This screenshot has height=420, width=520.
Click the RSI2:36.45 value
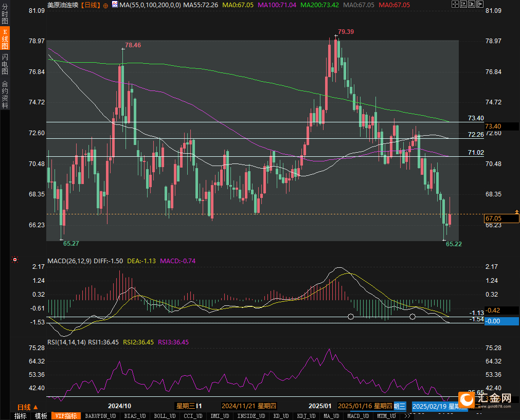pyautogui.click(x=138, y=342)
